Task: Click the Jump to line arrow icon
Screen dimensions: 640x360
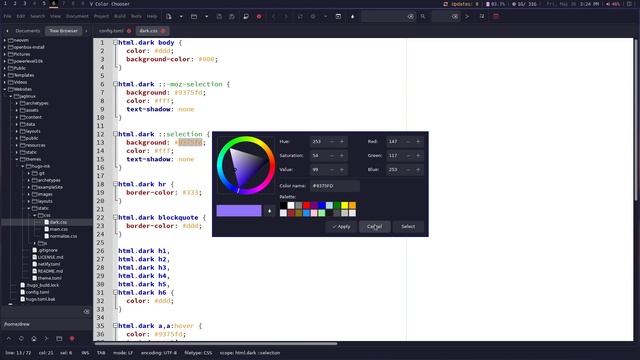Action: coord(467,17)
